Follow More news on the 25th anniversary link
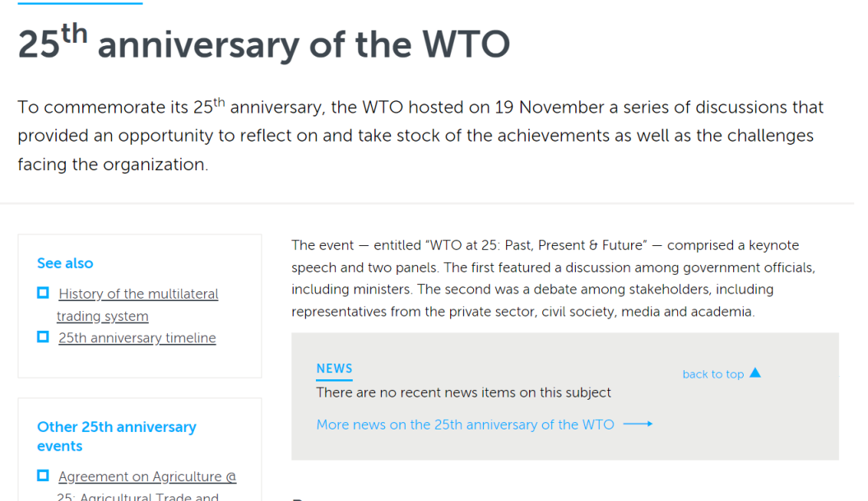This screenshot has width=868, height=501. pos(465,424)
